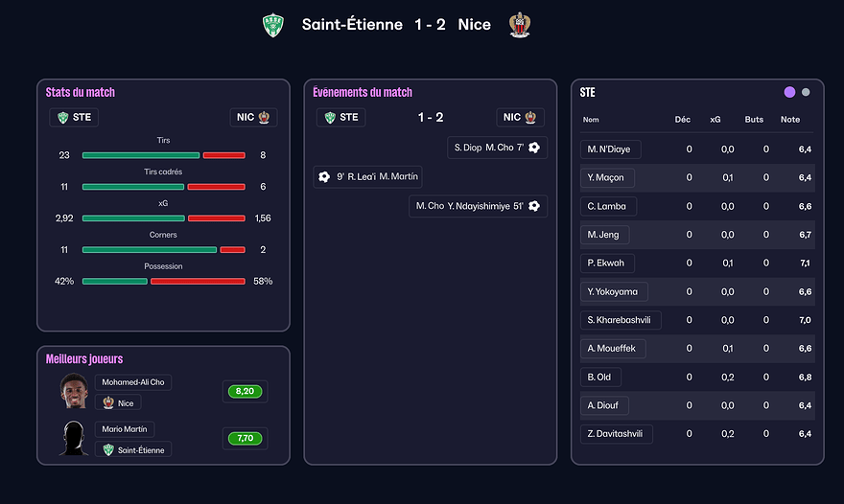Viewport: 844px width, 504px height.
Task: Open the Z. Davitashvili player row
Action: coord(617,434)
